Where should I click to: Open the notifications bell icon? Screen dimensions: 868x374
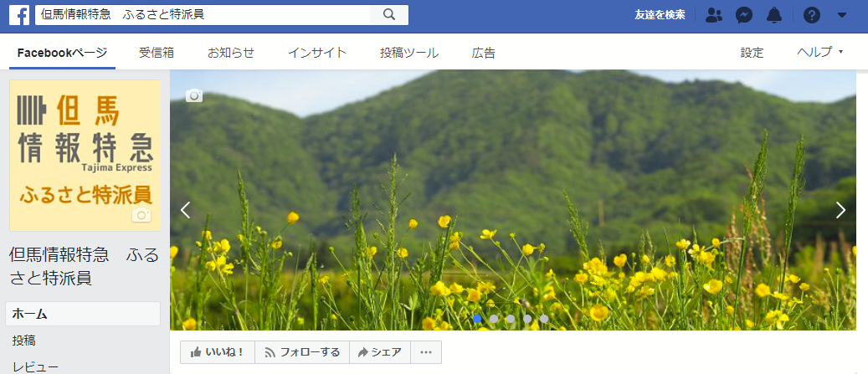pos(774,16)
